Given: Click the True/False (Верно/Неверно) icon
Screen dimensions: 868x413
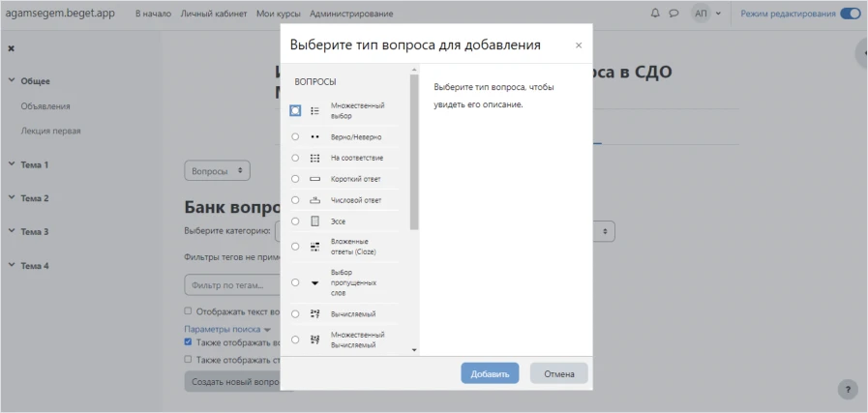Looking at the screenshot, I should (315, 136).
